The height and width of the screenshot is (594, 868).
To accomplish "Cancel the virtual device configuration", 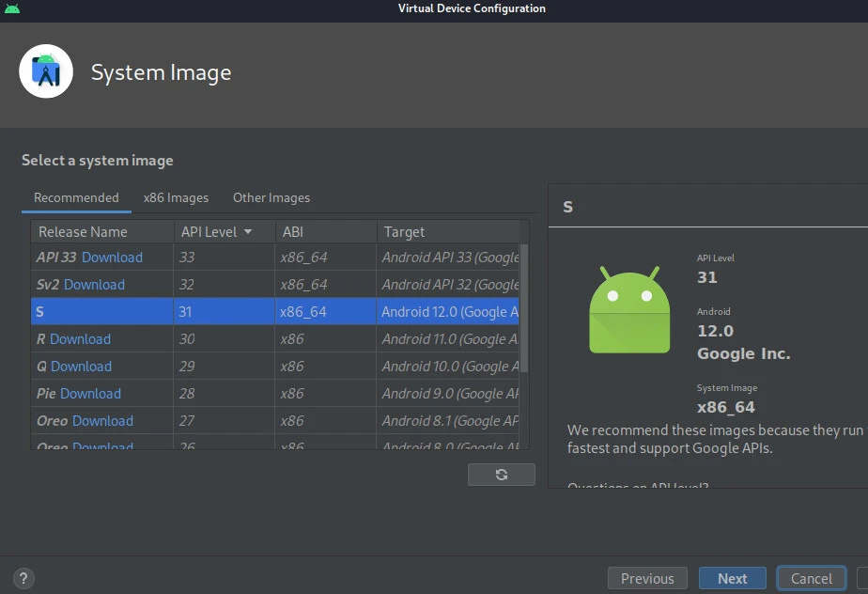I will tap(811, 578).
